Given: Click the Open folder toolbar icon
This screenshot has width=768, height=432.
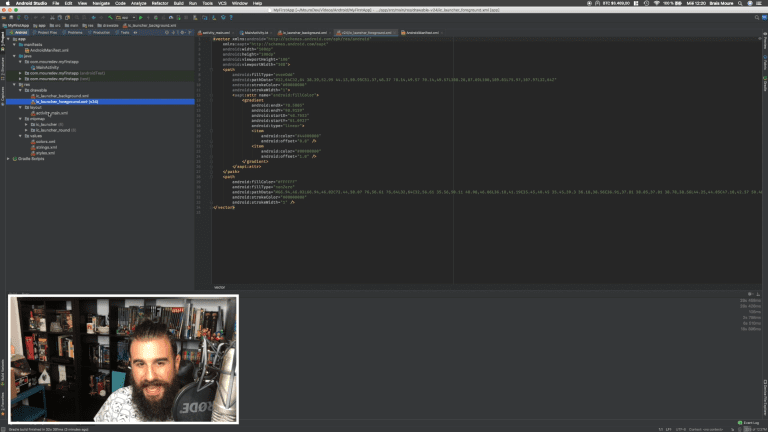Looking at the screenshot, I should (x=4, y=18).
